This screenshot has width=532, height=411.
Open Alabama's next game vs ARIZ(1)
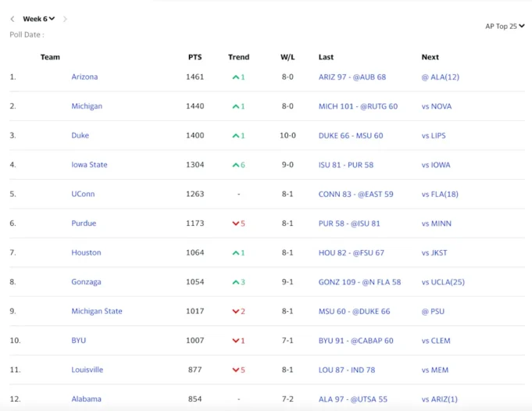click(x=441, y=399)
